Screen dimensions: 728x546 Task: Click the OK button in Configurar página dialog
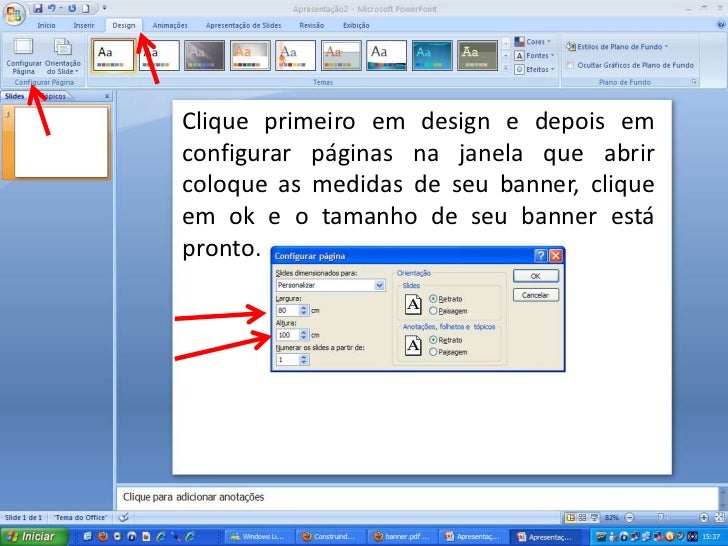tap(535, 276)
